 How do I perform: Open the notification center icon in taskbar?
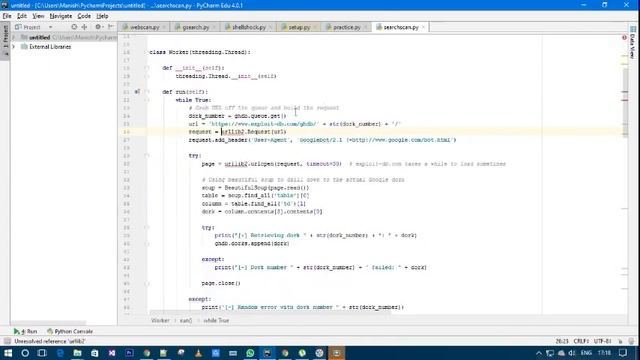click(623, 353)
